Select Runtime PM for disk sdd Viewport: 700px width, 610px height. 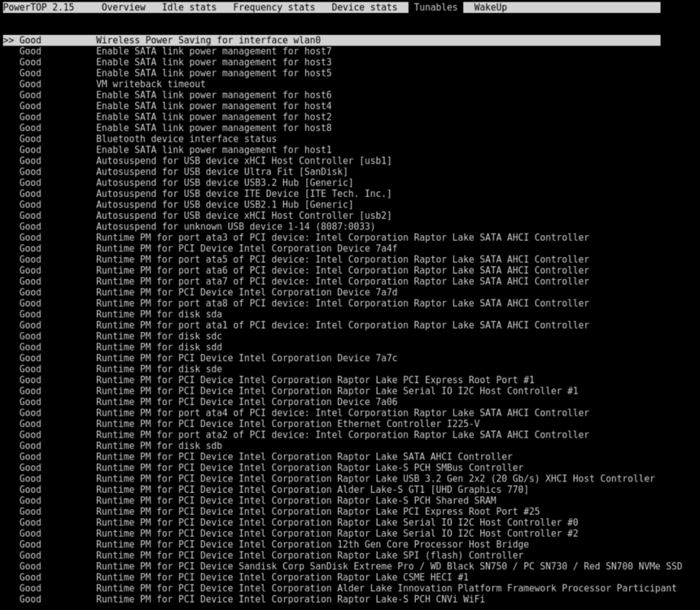120,346
